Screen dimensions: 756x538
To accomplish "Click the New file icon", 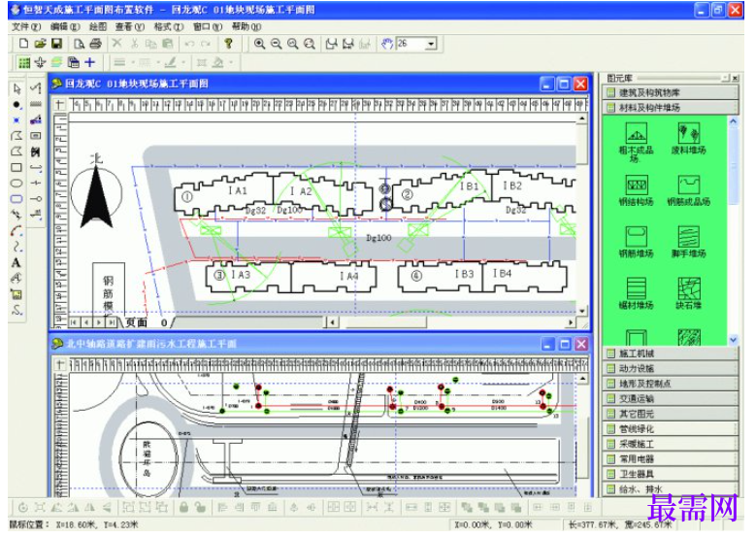I will tap(23, 44).
